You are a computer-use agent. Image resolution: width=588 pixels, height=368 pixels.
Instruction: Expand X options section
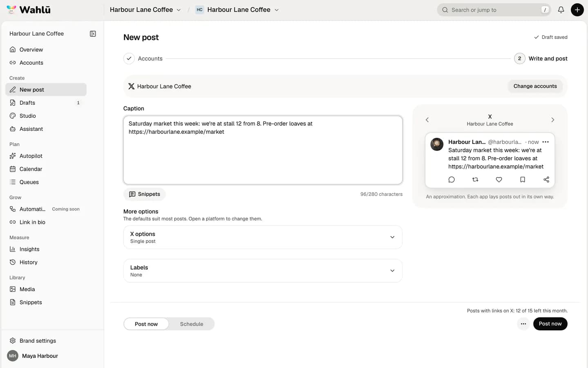pyautogui.click(x=263, y=237)
